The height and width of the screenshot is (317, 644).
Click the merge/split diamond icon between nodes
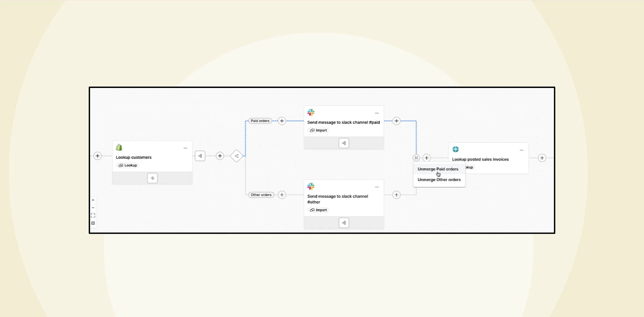click(237, 156)
